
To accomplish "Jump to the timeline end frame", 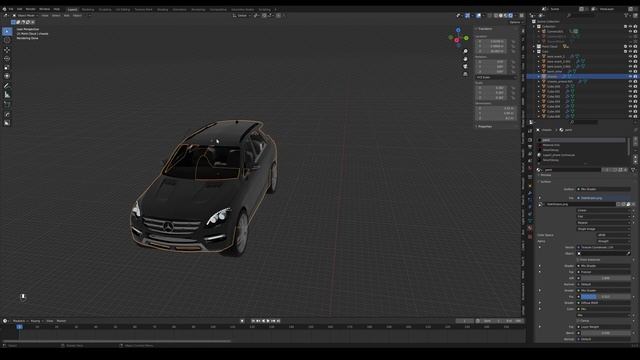I will [x=278, y=321].
